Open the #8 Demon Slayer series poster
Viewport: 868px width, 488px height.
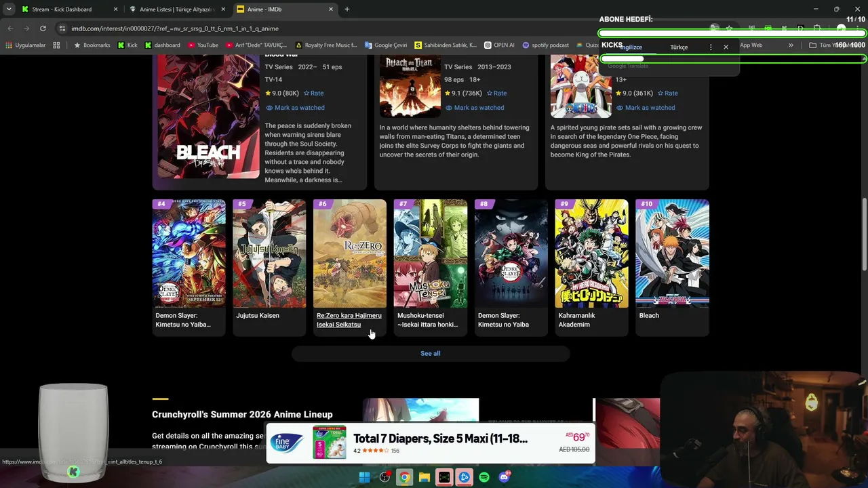[x=511, y=253]
